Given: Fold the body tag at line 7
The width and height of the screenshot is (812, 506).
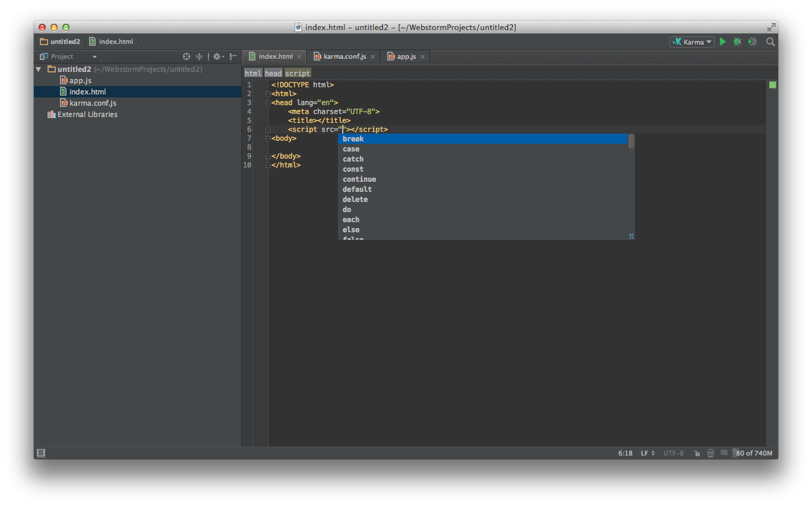Looking at the screenshot, I should coord(268,138).
